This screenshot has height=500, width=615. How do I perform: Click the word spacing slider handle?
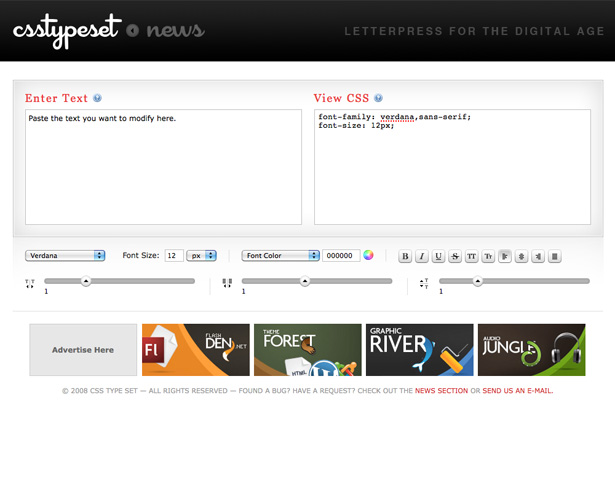click(x=305, y=281)
